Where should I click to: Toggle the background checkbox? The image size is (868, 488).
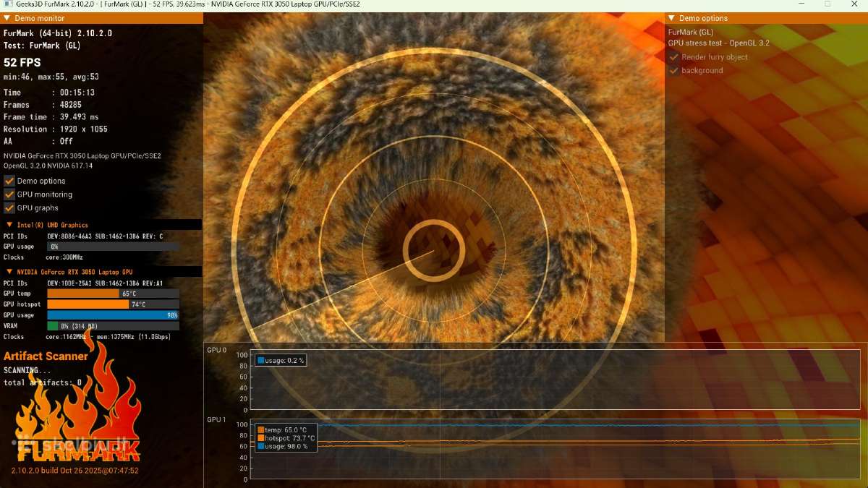(x=674, y=71)
